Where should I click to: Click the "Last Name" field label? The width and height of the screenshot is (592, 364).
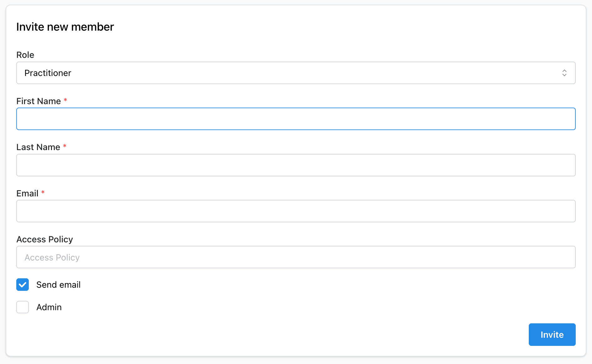[38, 147]
